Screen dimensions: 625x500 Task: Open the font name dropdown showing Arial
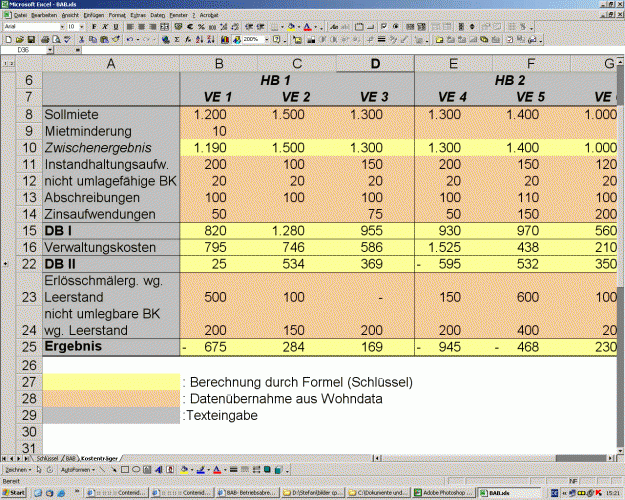60,27
